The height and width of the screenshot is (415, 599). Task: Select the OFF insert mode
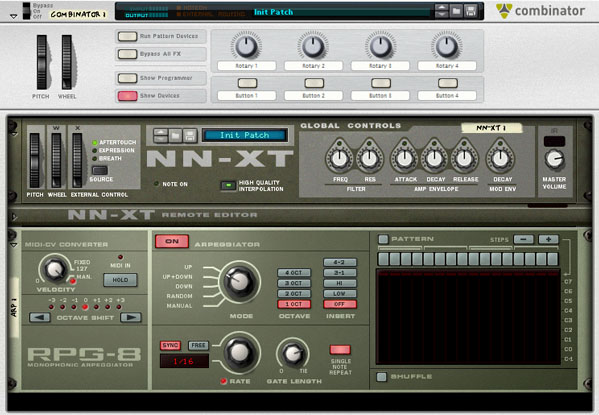(340, 304)
